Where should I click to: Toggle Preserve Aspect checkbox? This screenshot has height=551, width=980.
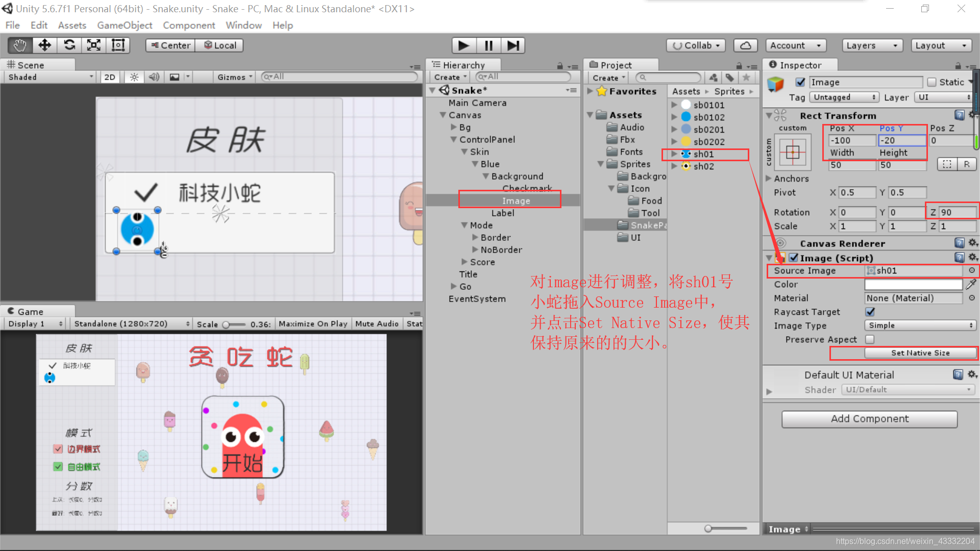tap(870, 339)
